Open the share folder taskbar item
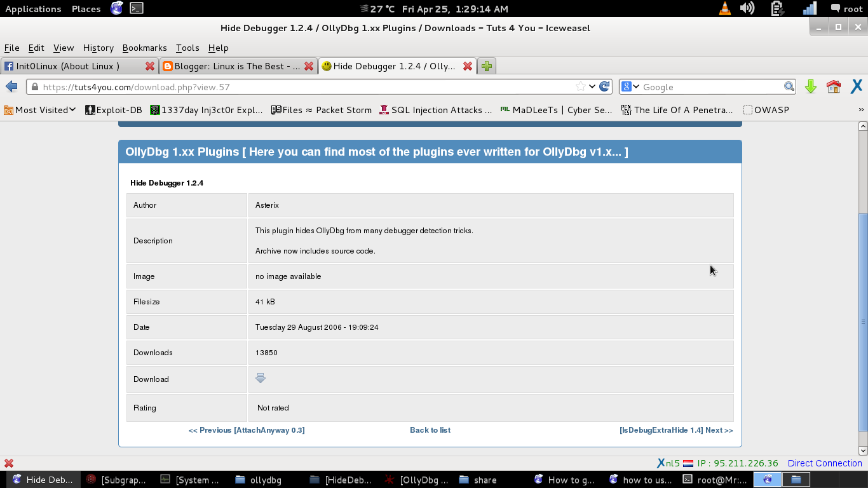The width and height of the screenshot is (868, 488). (x=477, y=480)
